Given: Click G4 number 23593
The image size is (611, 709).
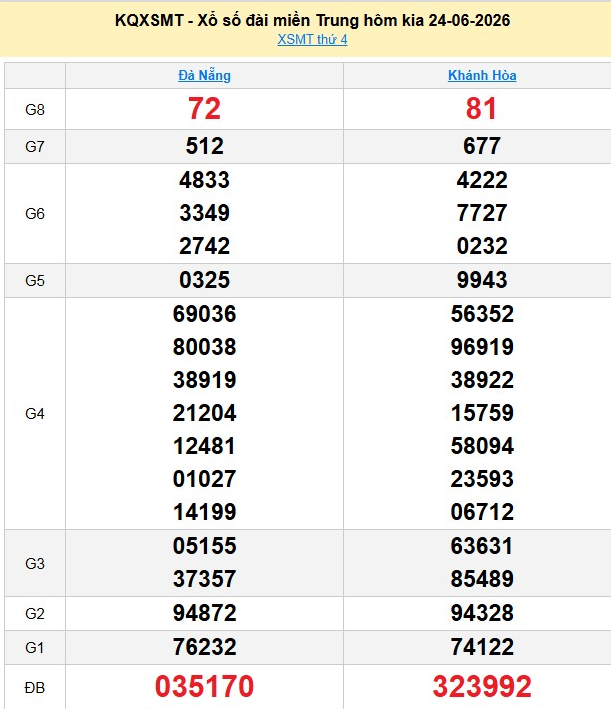Looking at the screenshot, I should point(482,479).
